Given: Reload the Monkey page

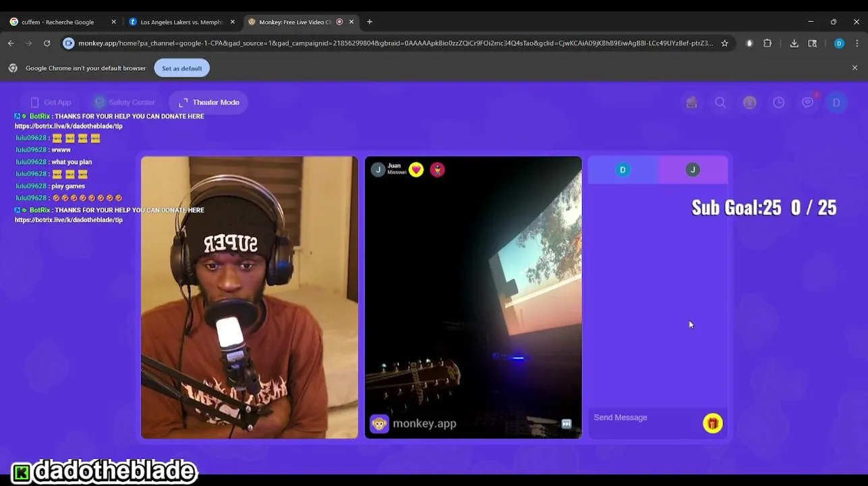Looking at the screenshot, I should tap(47, 43).
